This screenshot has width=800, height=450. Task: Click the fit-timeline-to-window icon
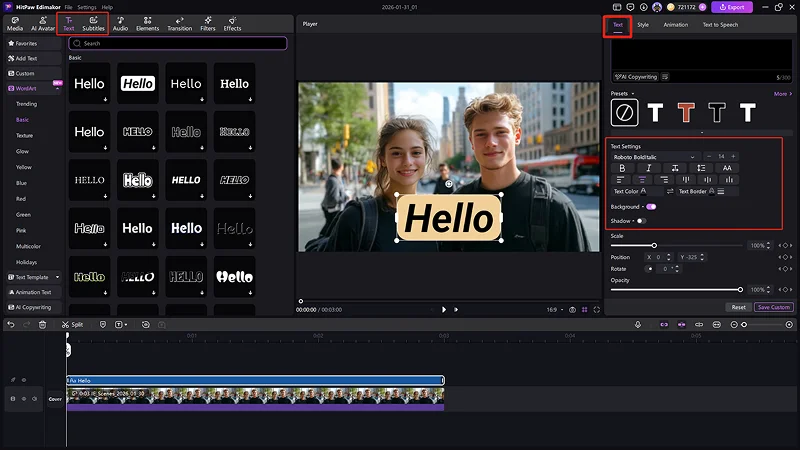pyautogui.click(x=716, y=324)
